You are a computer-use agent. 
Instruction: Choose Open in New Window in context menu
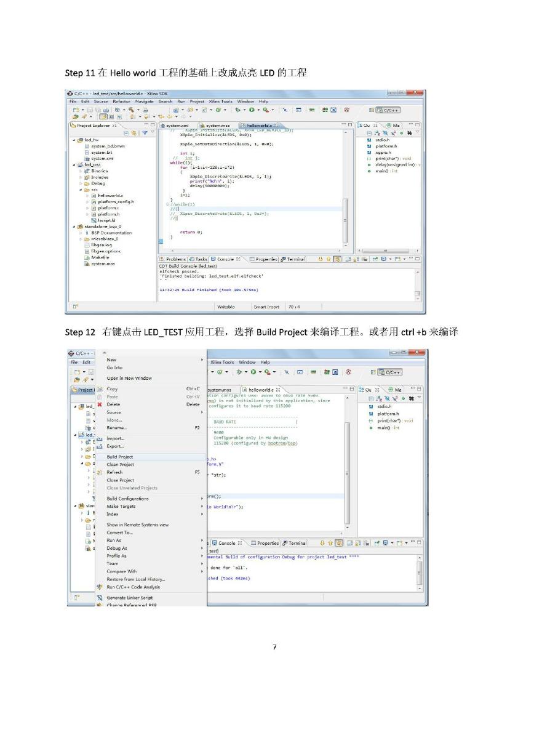pyautogui.click(x=149, y=378)
